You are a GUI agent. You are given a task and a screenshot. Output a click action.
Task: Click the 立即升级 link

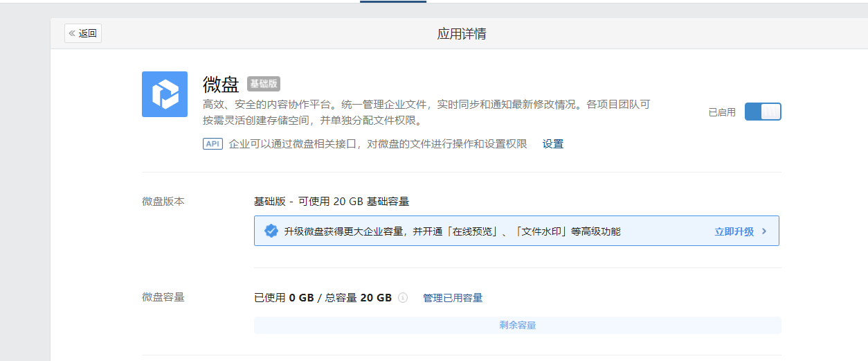pos(734,231)
